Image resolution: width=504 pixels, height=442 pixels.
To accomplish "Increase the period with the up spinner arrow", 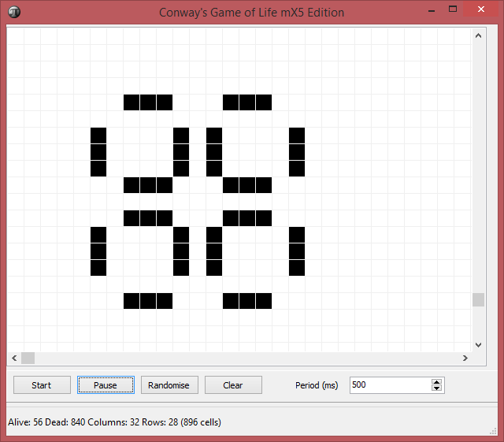I will coord(437,382).
